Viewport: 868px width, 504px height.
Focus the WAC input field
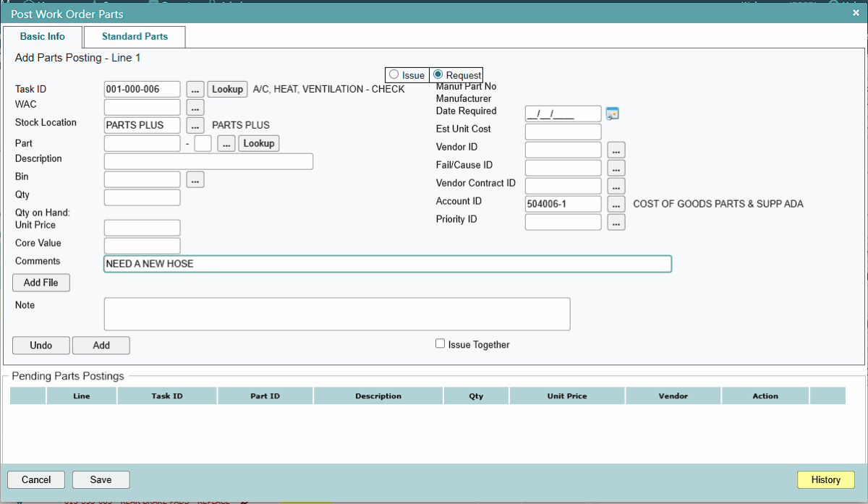[x=142, y=107]
